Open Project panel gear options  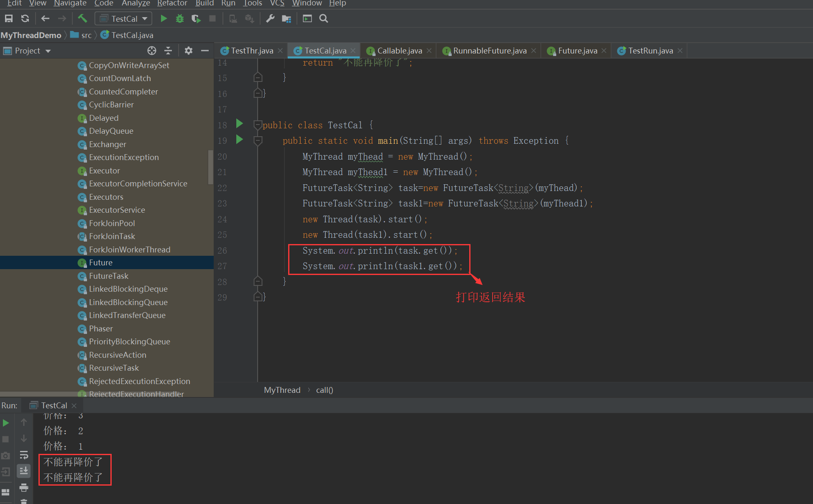coord(189,51)
